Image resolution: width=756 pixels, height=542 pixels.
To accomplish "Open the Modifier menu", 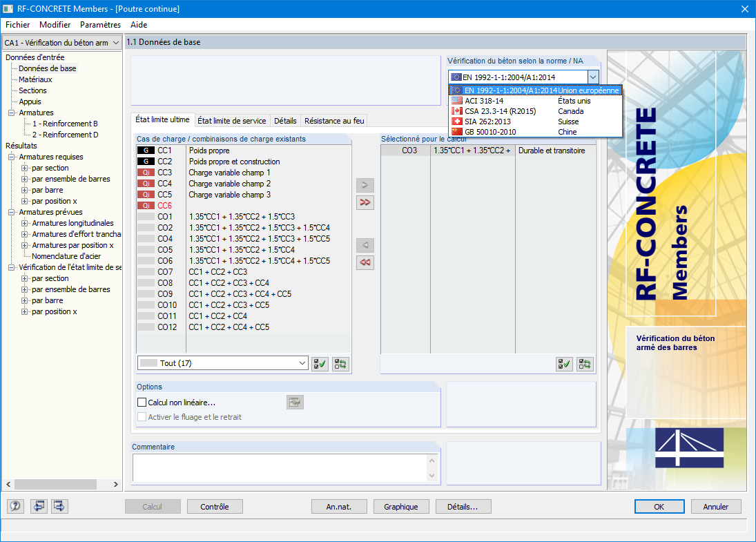I will (55, 25).
